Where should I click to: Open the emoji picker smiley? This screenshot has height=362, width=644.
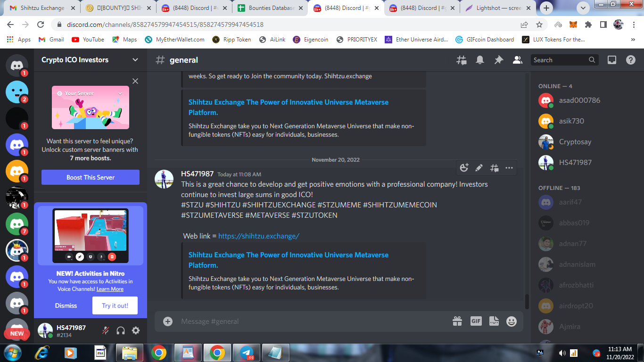coord(512,321)
